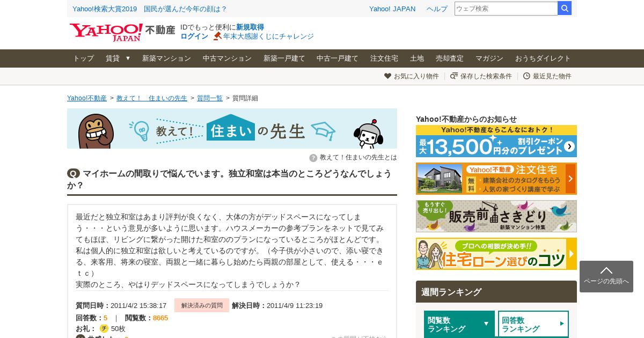The height and width of the screenshot is (338, 644).
Task: Click the question mark help icon
Action: click(313, 158)
